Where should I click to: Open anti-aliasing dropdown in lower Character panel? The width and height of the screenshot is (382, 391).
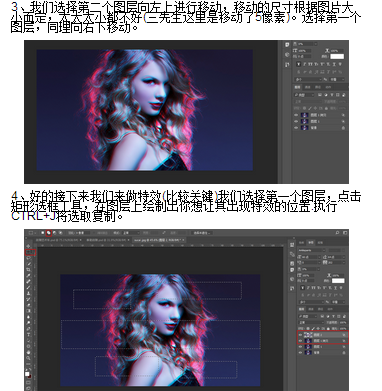(x=338, y=302)
